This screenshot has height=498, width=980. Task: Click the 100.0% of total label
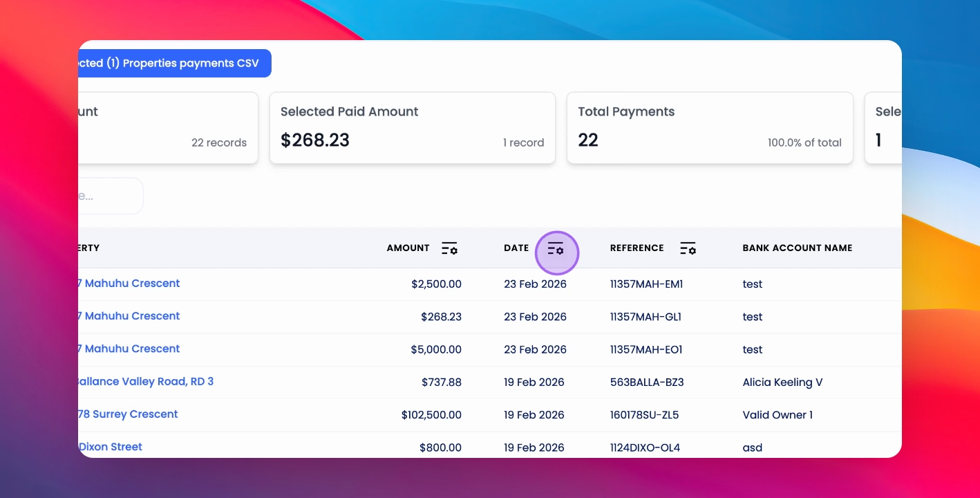[x=804, y=143]
